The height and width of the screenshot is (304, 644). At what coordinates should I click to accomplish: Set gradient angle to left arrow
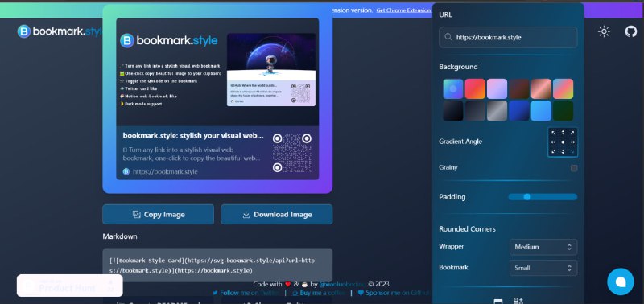[x=553, y=142]
